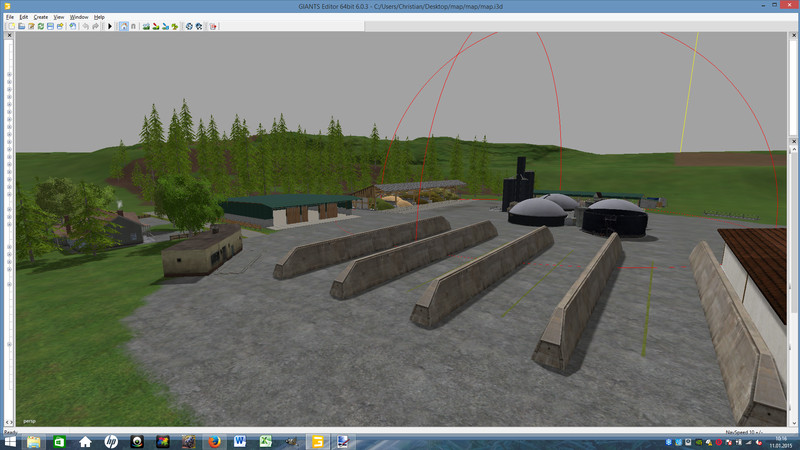This screenshot has width=800, height=450.
Task: Open the Create menu
Action: tap(41, 17)
